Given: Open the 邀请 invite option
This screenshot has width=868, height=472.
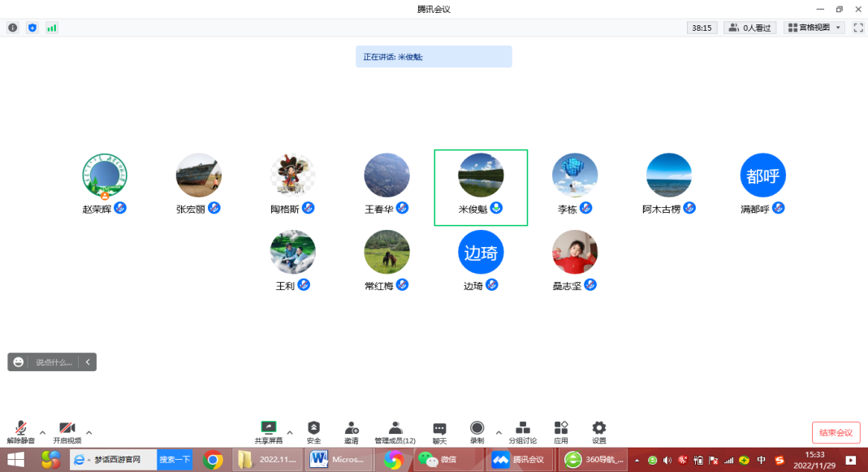Looking at the screenshot, I should click(352, 431).
